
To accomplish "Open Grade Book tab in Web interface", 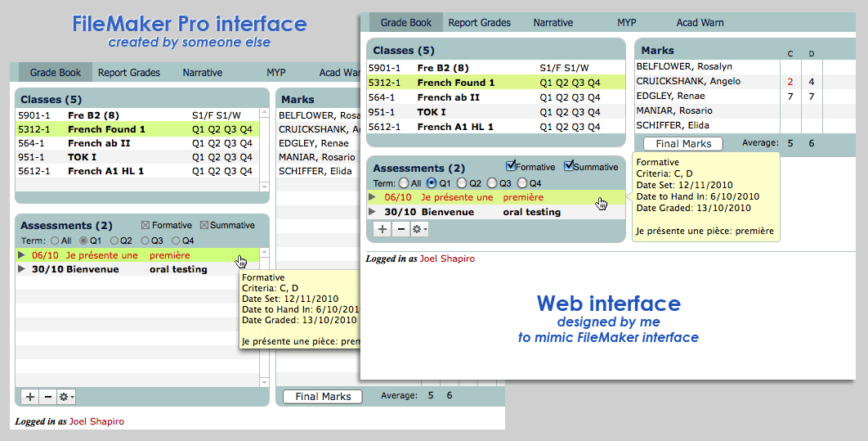I will point(405,23).
